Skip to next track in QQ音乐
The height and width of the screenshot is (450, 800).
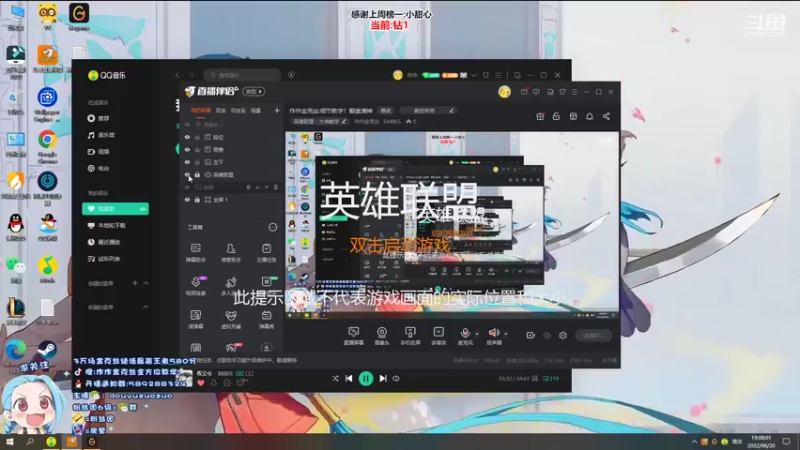point(383,379)
